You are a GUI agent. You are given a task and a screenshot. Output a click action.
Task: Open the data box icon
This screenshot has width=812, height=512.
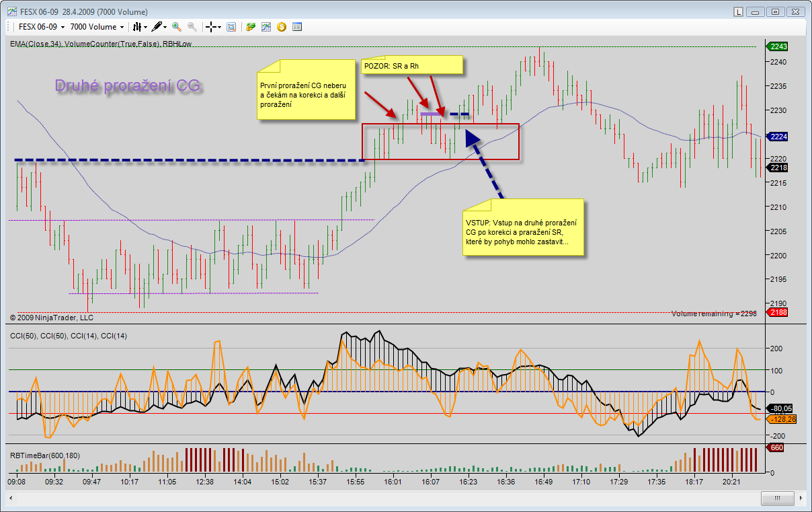pos(231,27)
